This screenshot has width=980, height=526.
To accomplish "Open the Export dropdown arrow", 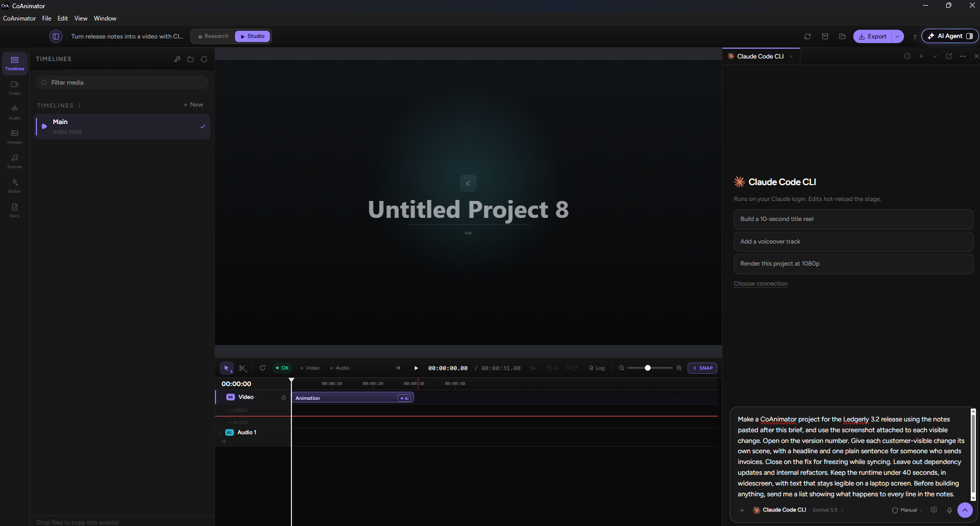I will coord(897,36).
